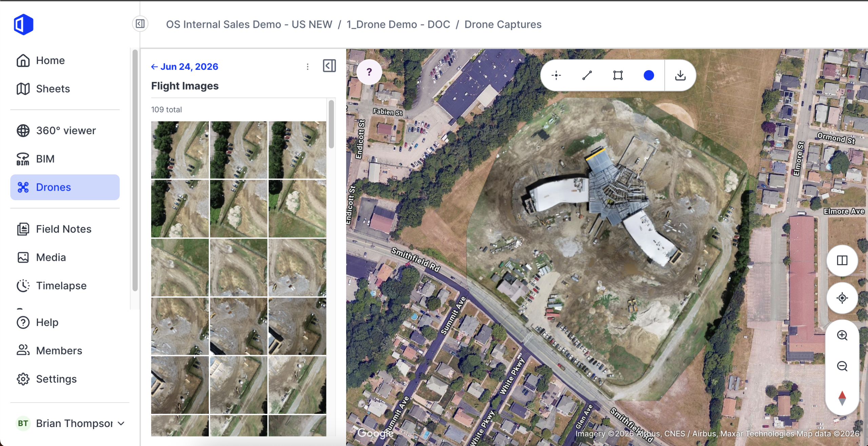Click the sidebar navigation scrollbar
The width and height of the screenshot is (868, 446).
135,170
